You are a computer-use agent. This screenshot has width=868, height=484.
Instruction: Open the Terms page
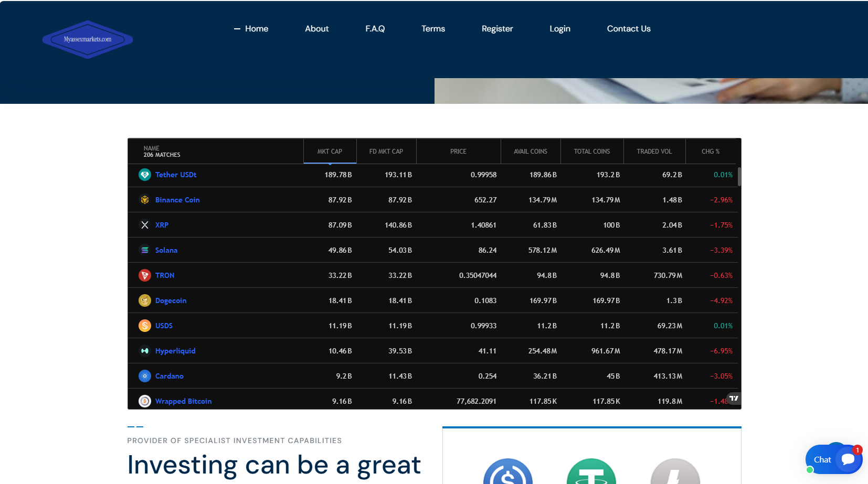[433, 29]
